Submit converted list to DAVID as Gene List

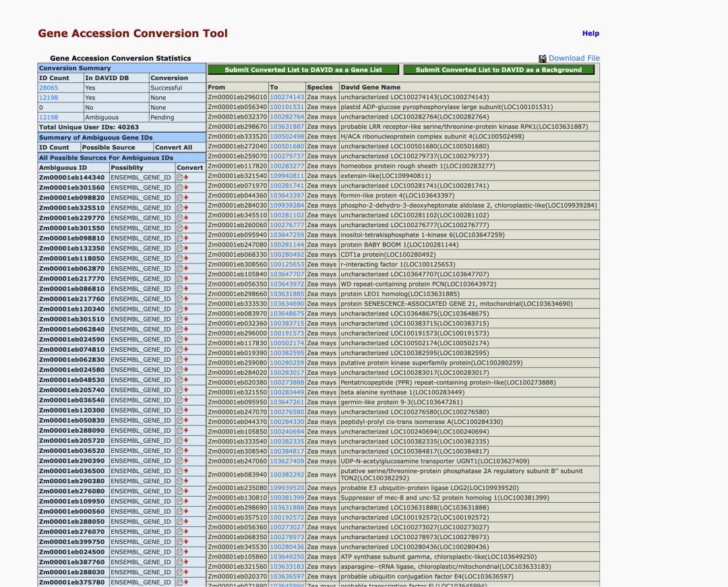(x=302, y=69)
